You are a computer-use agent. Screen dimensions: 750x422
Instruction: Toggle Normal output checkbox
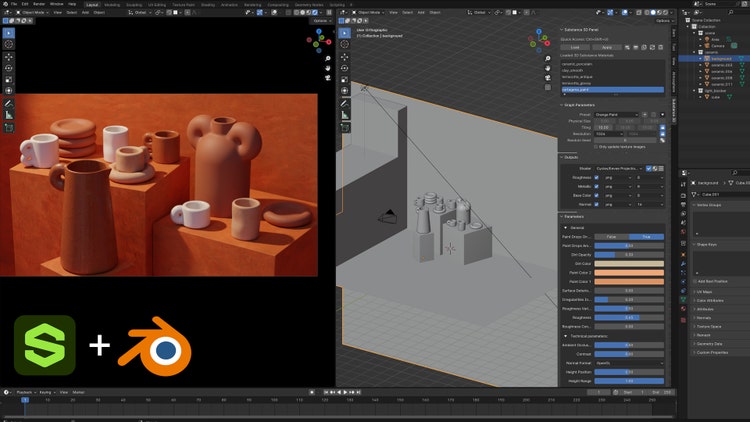pos(596,204)
